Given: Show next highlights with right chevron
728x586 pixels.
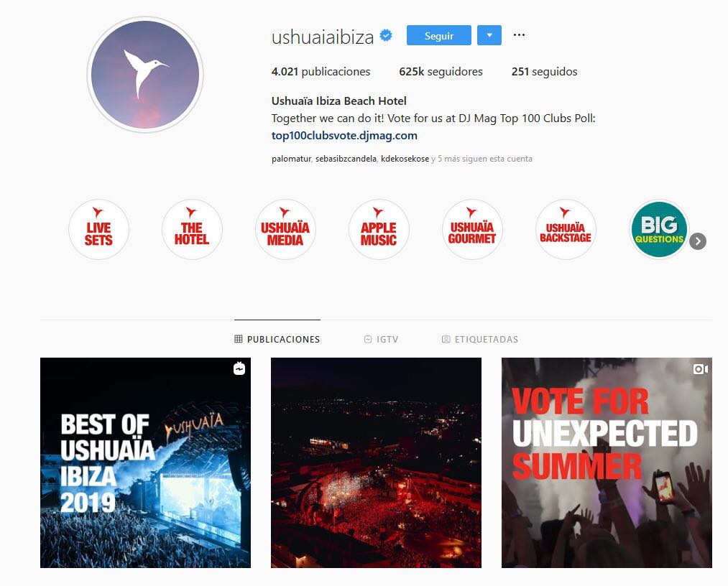Looking at the screenshot, I should pyautogui.click(x=697, y=241).
